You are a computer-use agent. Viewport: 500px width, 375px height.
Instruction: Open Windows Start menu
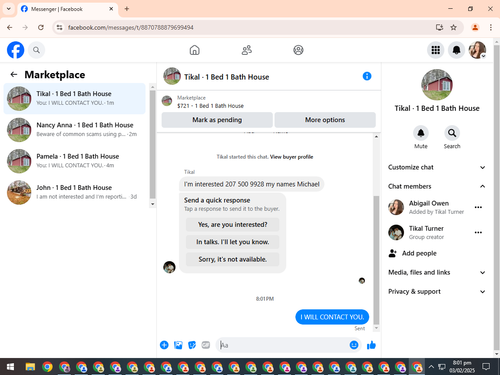click(10, 367)
